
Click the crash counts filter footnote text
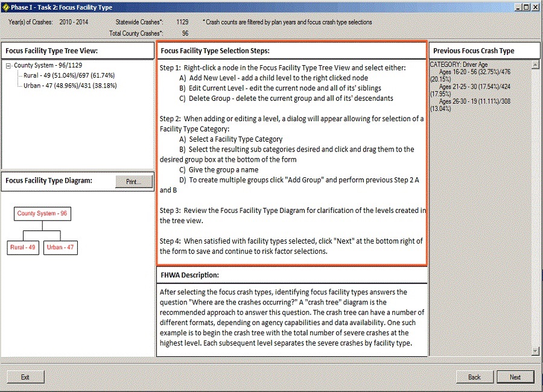click(x=287, y=22)
